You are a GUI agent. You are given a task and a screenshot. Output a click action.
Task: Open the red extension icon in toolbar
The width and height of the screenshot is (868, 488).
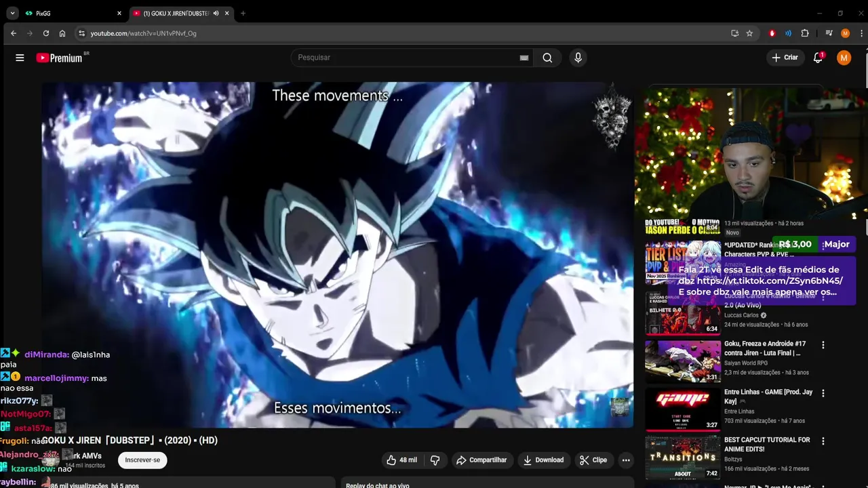point(772,33)
